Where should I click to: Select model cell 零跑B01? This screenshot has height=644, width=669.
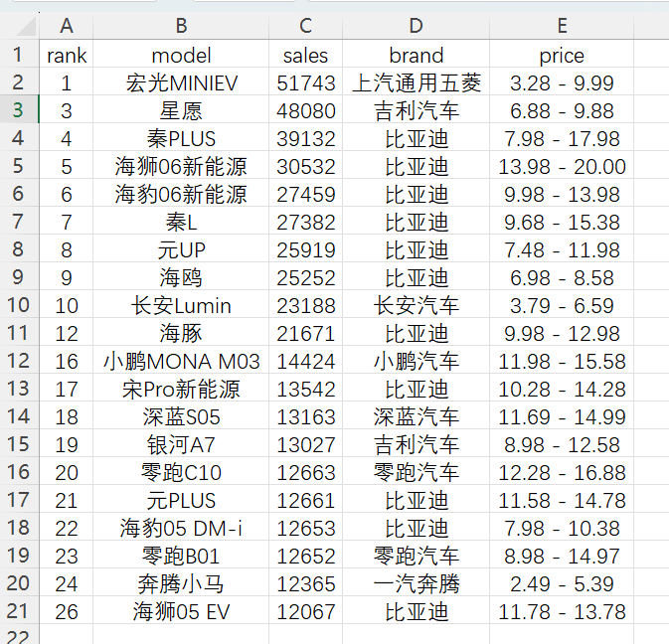click(x=181, y=555)
